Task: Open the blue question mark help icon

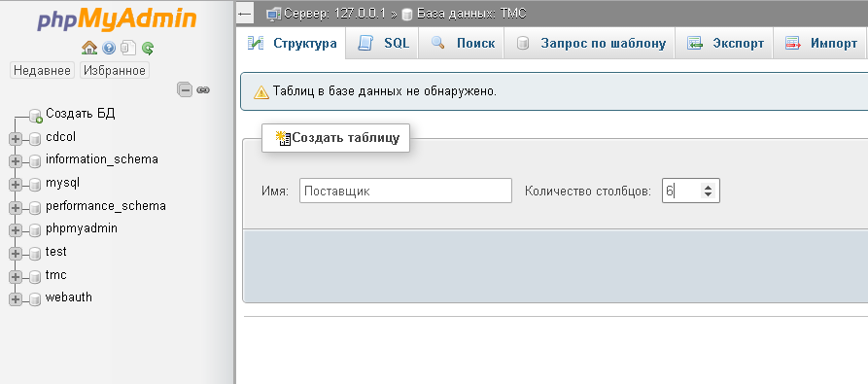Action: [109, 49]
